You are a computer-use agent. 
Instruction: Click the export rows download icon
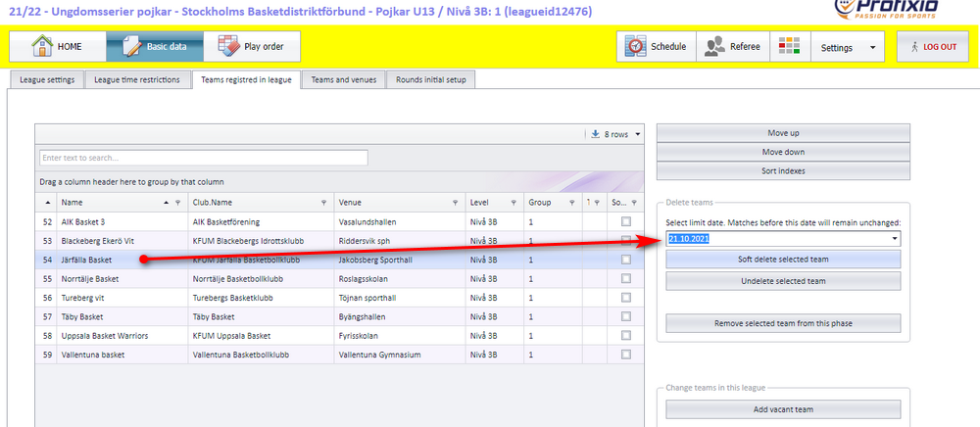click(x=595, y=134)
